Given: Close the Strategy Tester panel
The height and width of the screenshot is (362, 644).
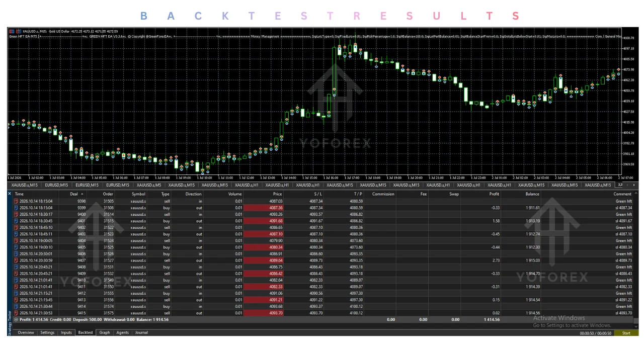Looking at the screenshot, I should (10, 194).
